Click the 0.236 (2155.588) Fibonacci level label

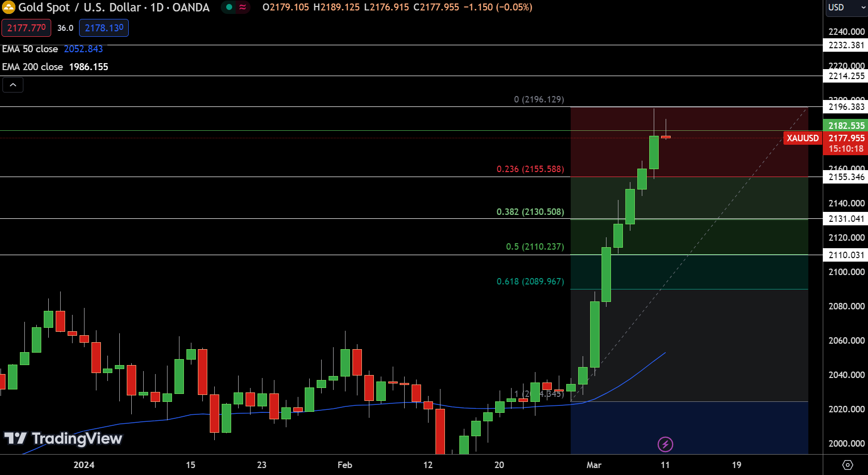click(530, 169)
